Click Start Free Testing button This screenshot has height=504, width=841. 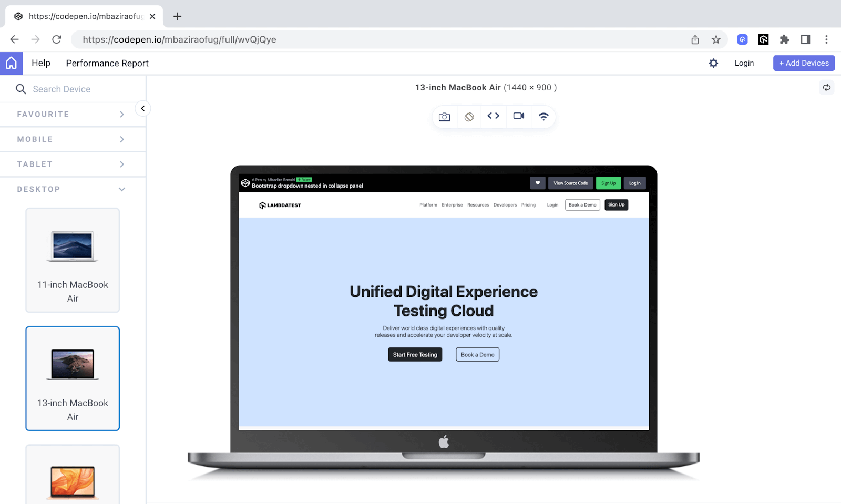(415, 355)
